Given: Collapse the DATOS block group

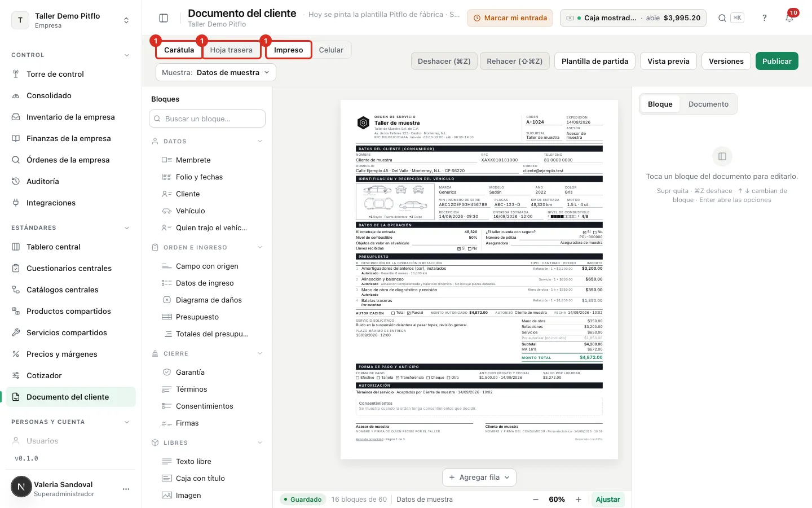Looking at the screenshot, I should [260, 141].
